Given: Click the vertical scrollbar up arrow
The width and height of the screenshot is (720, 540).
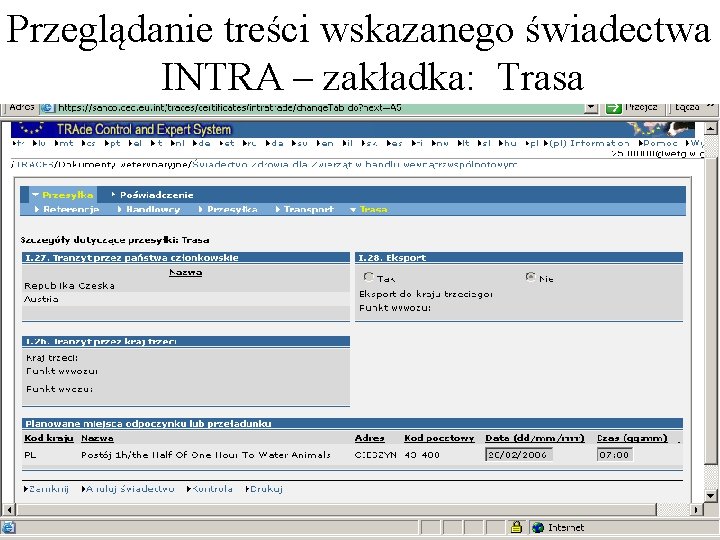Looking at the screenshot, I should point(710,129).
